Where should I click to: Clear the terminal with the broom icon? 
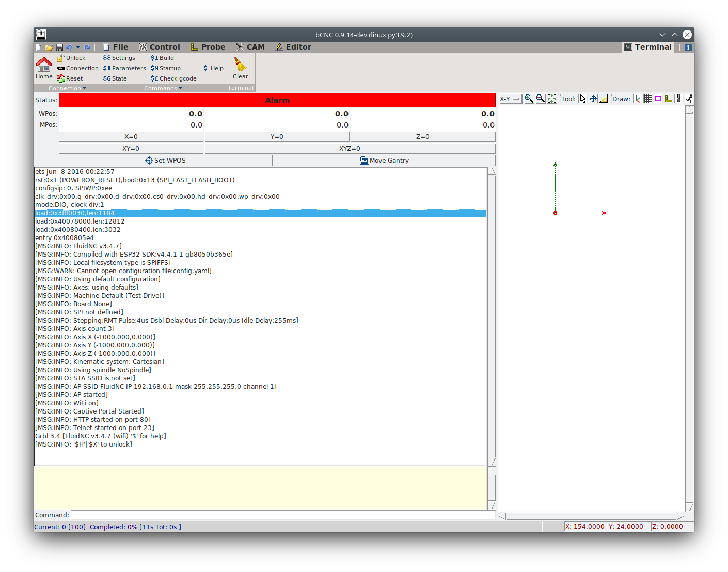[x=241, y=68]
